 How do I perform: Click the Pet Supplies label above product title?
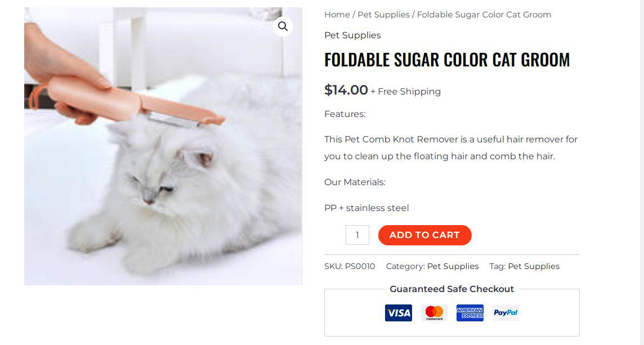pyautogui.click(x=352, y=35)
